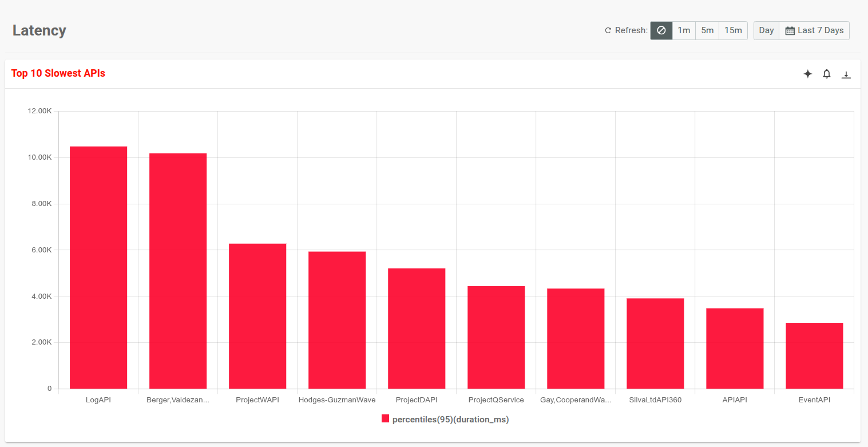The image size is (868, 447).
Task: Enable 1m auto-refresh interval
Action: point(684,30)
